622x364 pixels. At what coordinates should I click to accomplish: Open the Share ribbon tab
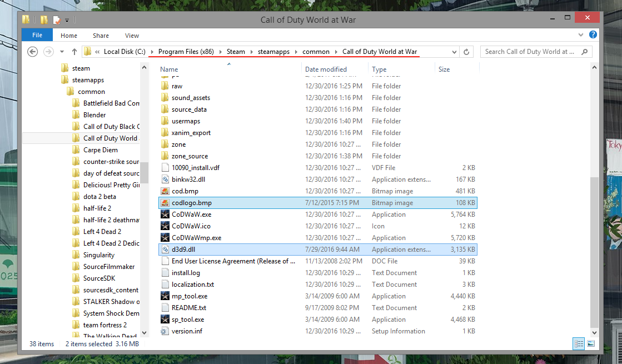(x=101, y=36)
